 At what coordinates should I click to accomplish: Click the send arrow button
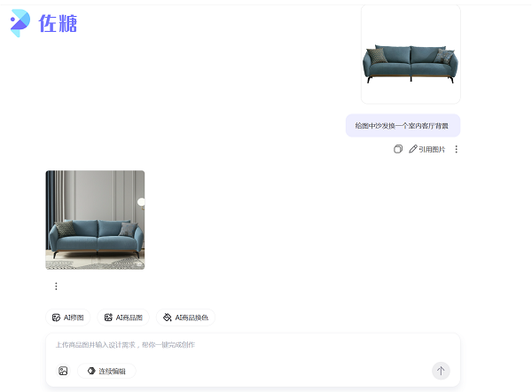click(441, 371)
